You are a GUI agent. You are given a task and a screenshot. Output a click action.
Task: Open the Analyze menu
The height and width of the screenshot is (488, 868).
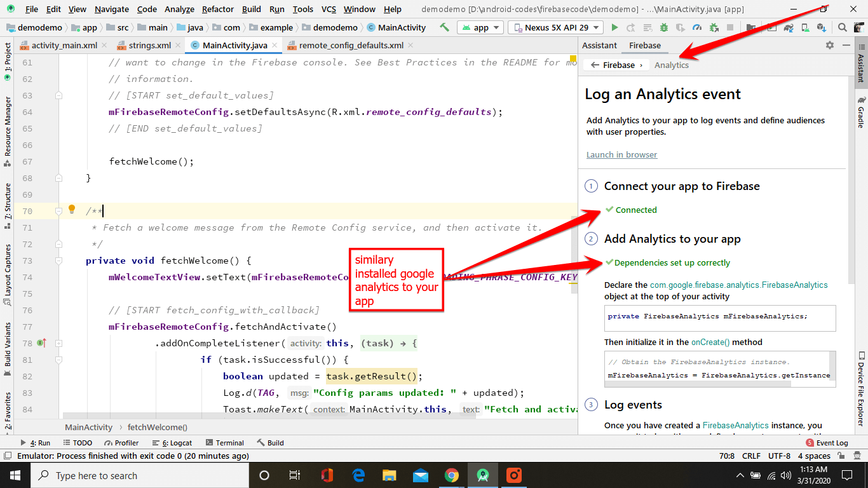(179, 9)
